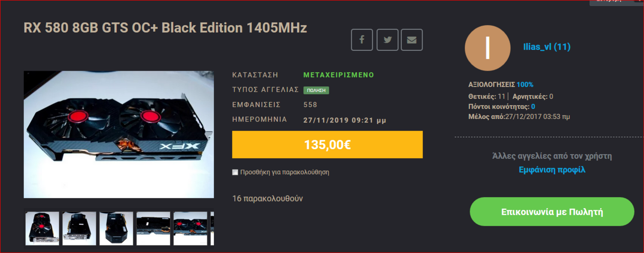Select the first thumbnail image
Screen dimensions: 644x253
pyautogui.click(x=42, y=228)
